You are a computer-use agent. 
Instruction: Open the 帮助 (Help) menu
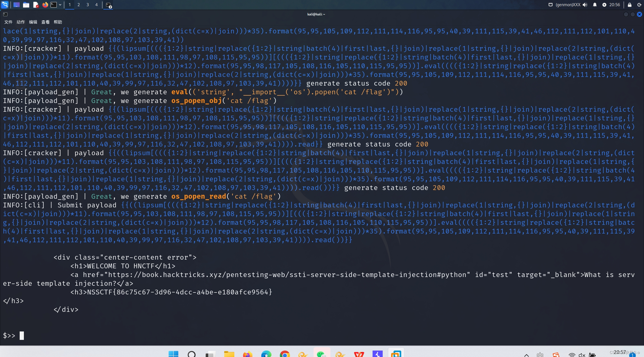click(58, 22)
